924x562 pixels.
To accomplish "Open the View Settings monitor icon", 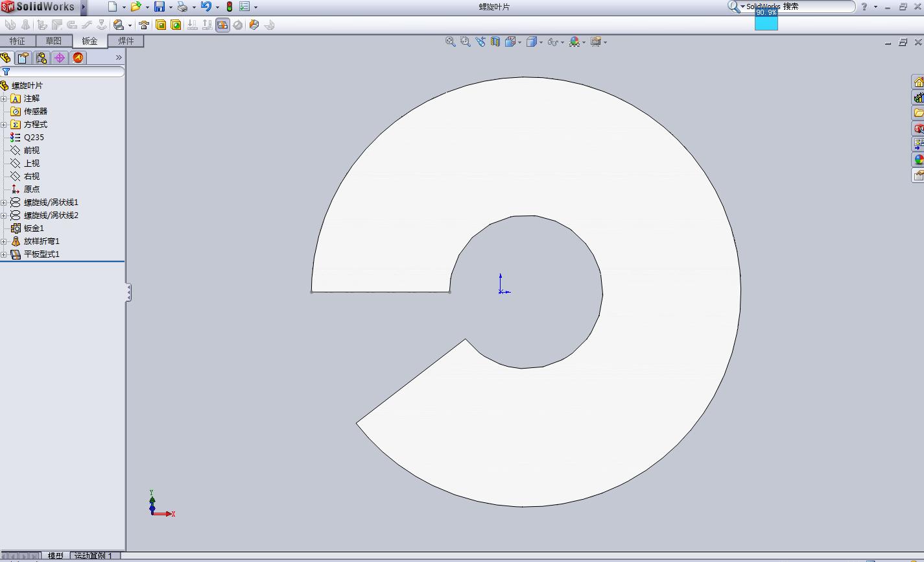I will pyautogui.click(x=595, y=42).
